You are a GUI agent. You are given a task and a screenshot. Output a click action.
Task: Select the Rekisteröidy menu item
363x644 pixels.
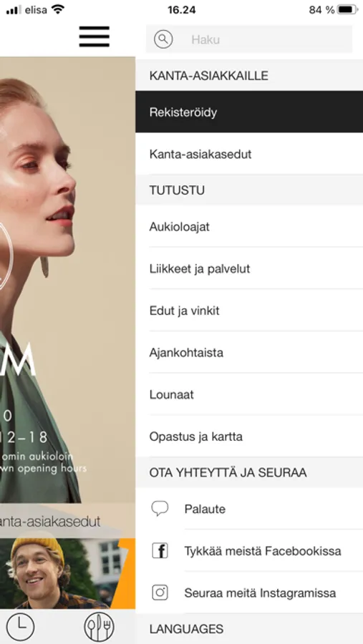pos(249,112)
